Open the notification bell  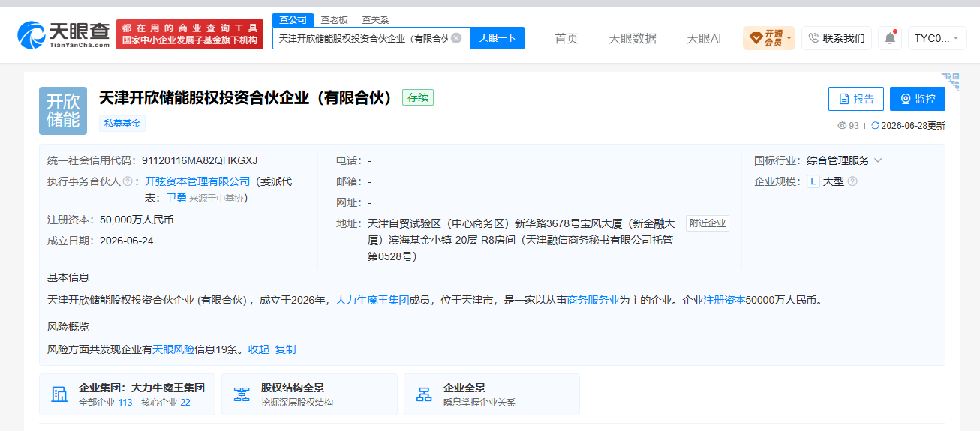890,38
